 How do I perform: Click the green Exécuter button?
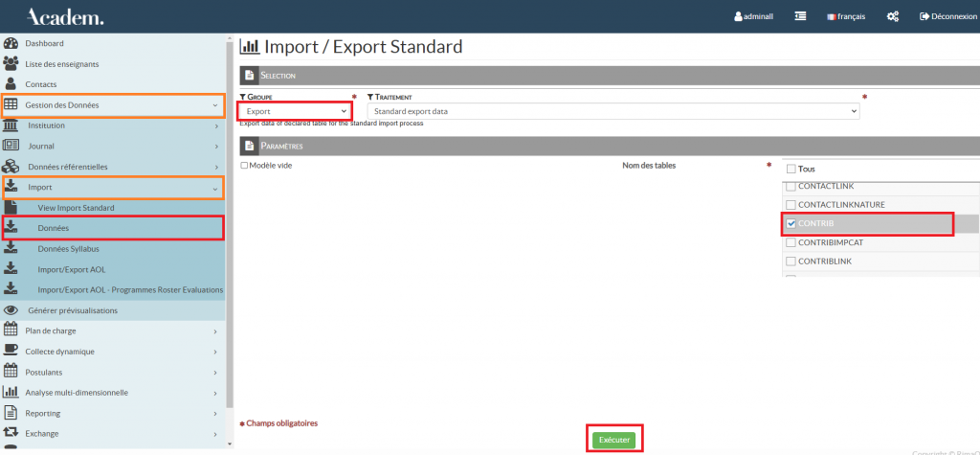point(613,439)
